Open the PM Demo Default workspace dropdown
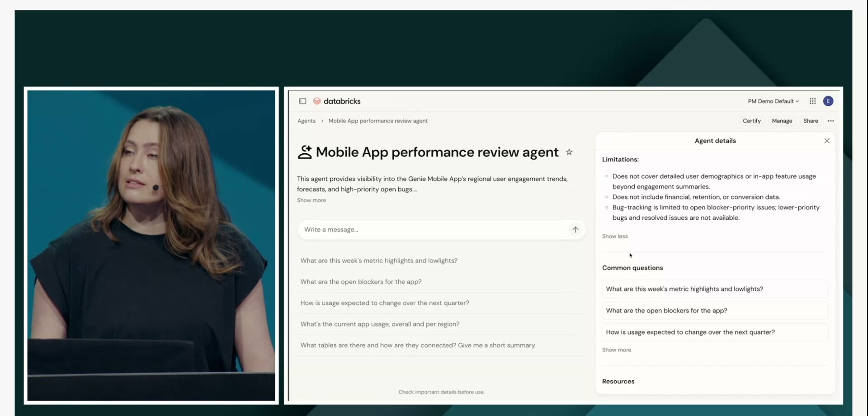 click(x=773, y=101)
